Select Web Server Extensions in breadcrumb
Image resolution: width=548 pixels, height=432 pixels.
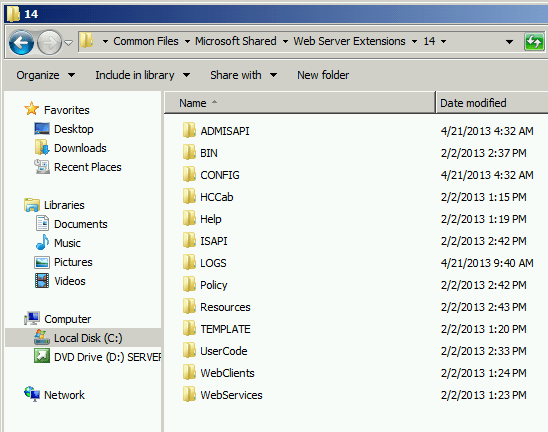coord(349,41)
